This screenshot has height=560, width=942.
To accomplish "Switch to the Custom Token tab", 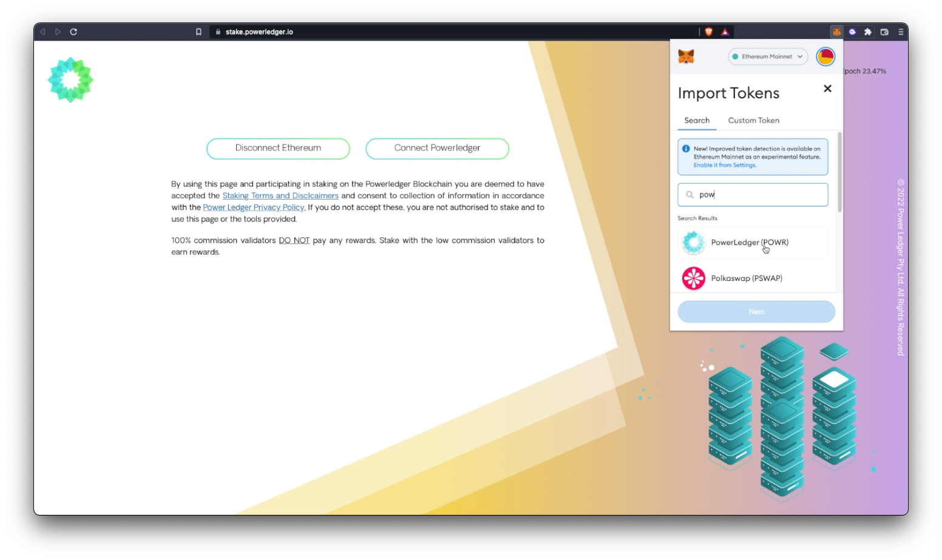I will [753, 120].
